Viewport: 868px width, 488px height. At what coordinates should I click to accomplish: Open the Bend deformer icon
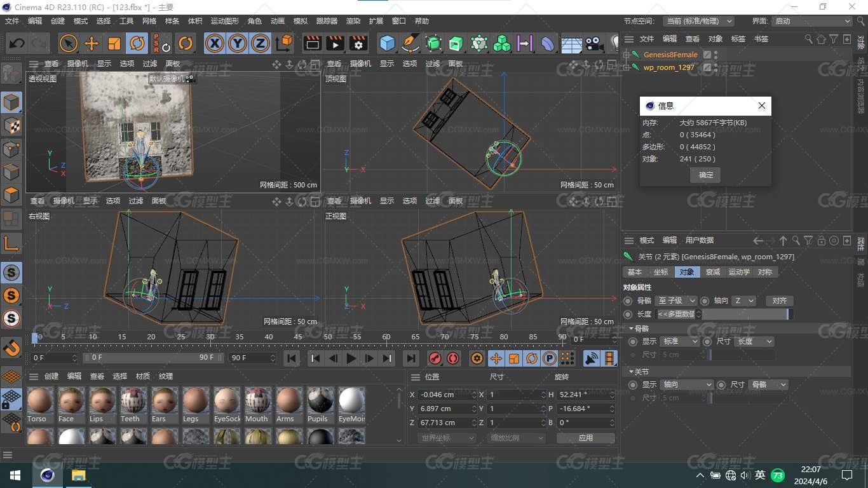click(x=548, y=43)
